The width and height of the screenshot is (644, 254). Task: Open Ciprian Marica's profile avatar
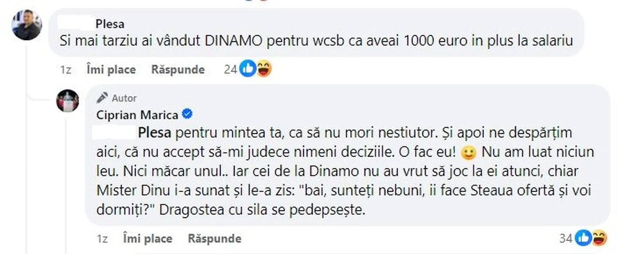pyautogui.click(x=68, y=101)
